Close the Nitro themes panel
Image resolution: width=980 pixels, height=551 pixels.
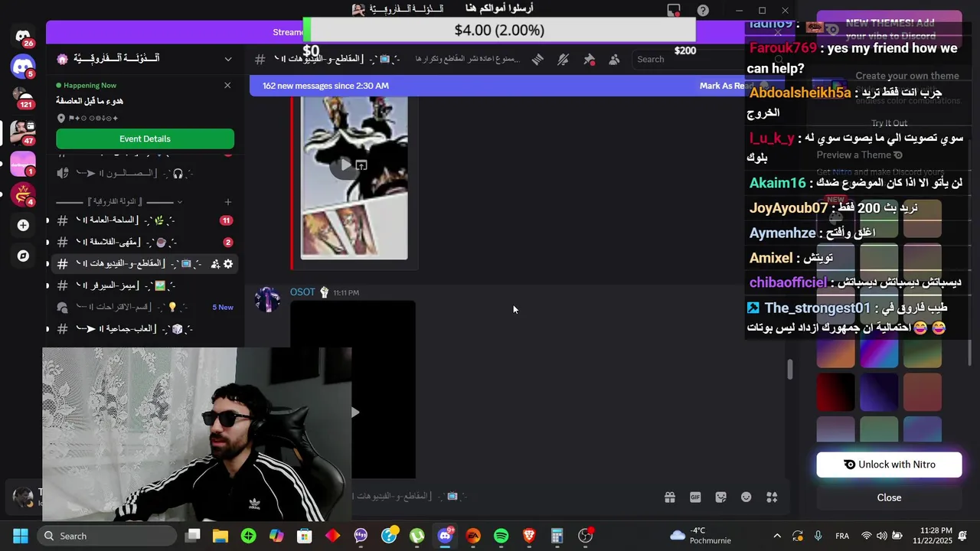889,497
